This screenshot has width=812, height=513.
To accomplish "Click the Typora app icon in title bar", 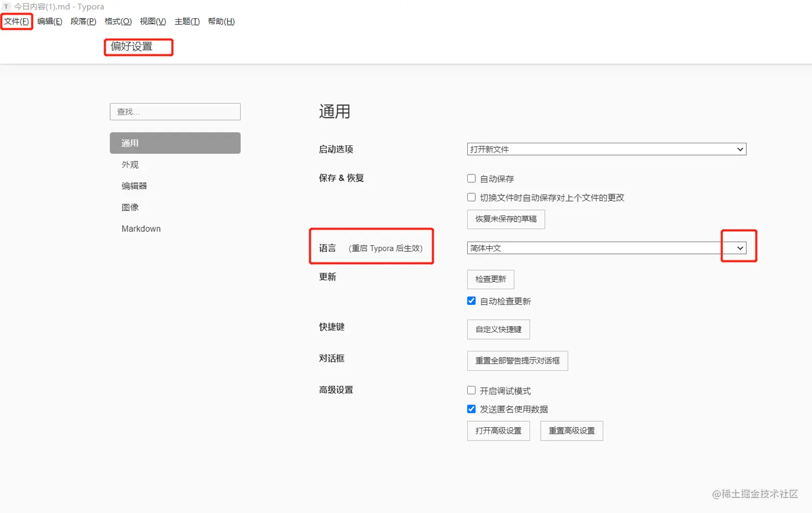I will [x=6, y=6].
